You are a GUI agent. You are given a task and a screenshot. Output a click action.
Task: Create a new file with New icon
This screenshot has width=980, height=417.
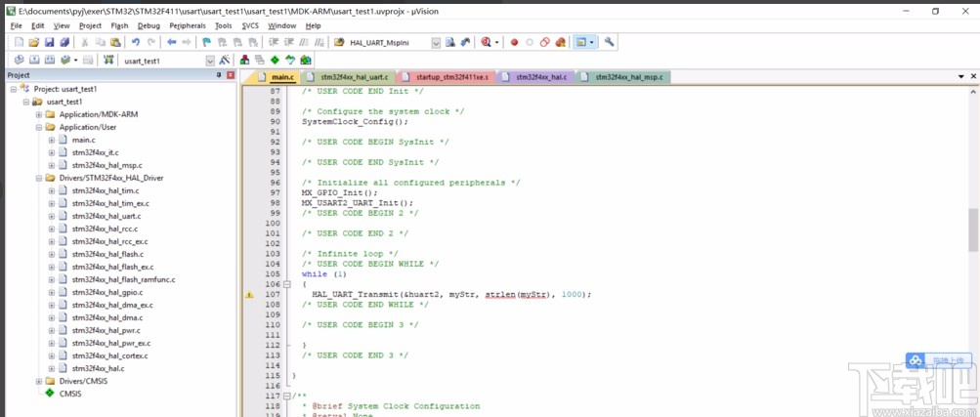pyautogui.click(x=19, y=42)
